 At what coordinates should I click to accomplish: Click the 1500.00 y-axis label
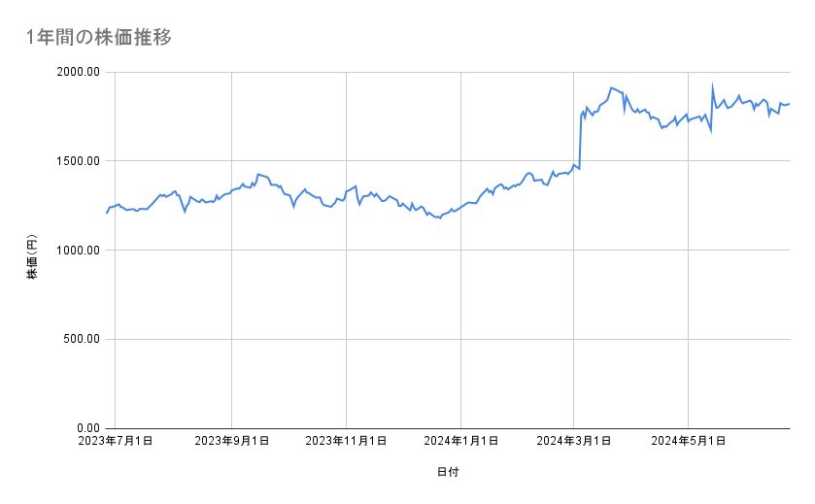[x=76, y=161]
